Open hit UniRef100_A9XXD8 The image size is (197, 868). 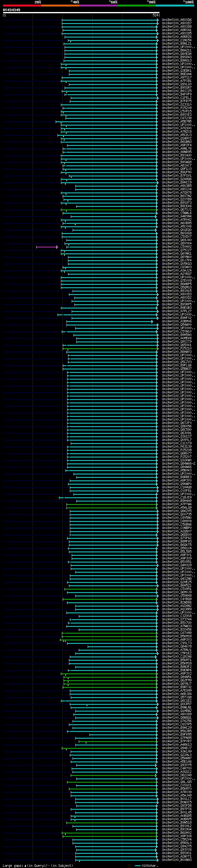[177, 26]
